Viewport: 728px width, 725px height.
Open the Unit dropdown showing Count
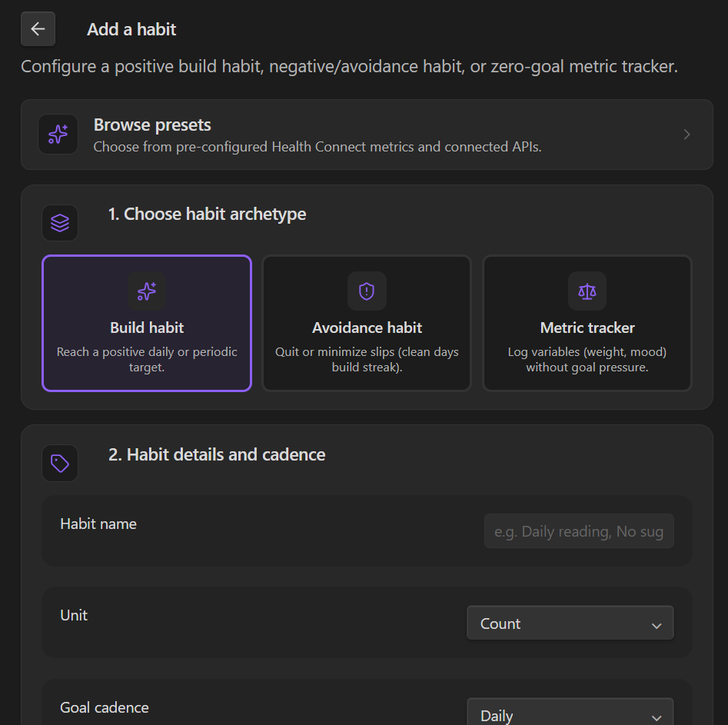(570, 624)
